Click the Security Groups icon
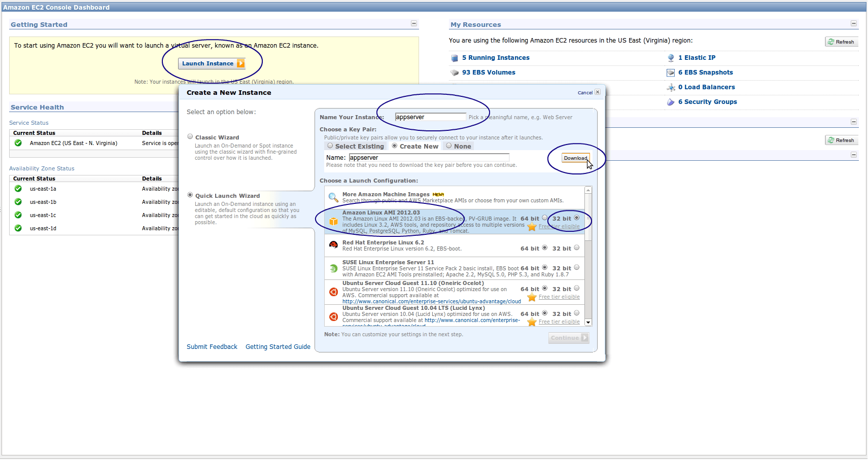 (671, 102)
